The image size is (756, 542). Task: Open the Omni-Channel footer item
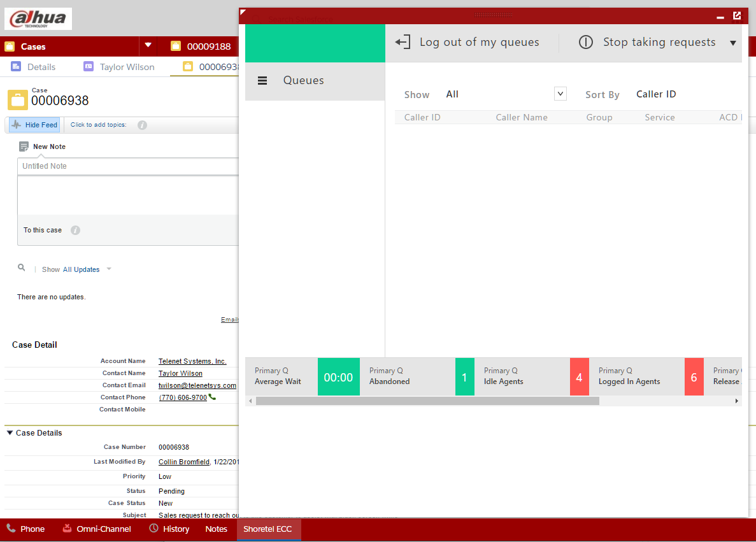point(97,529)
